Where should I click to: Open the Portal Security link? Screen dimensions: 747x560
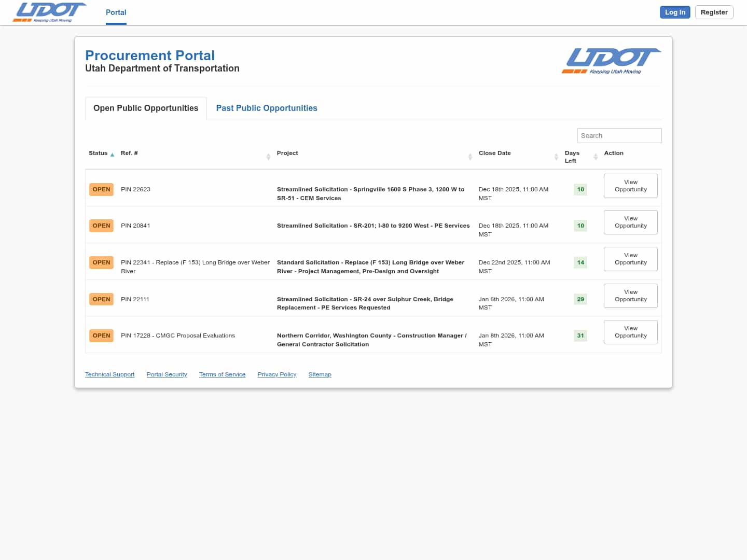(167, 374)
